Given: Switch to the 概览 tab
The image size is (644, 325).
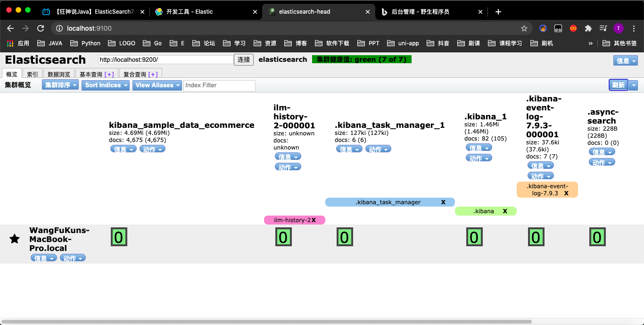Looking at the screenshot, I should [x=12, y=74].
